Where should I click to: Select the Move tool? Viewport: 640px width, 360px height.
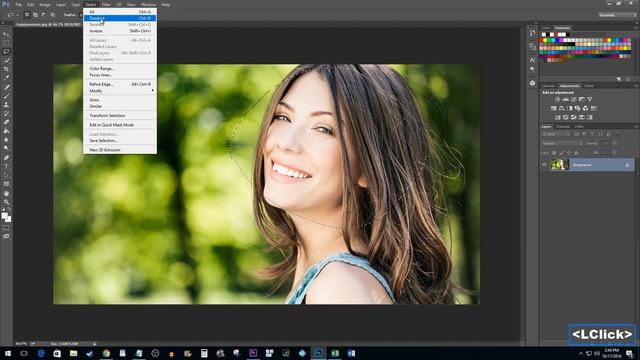point(6,34)
